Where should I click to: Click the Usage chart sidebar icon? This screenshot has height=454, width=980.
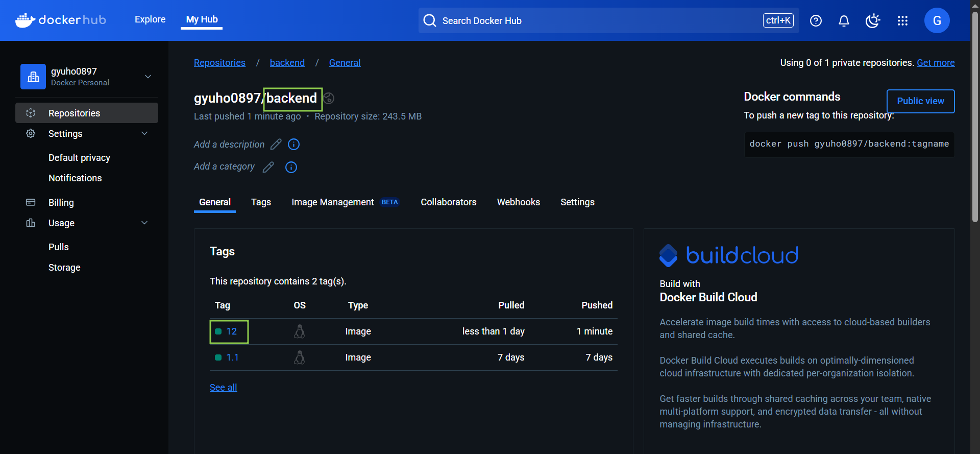point(31,223)
